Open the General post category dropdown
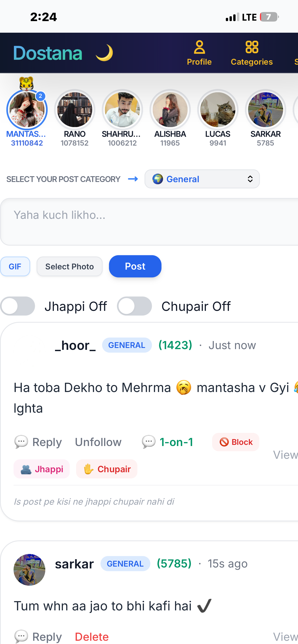 tap(202, 179)
